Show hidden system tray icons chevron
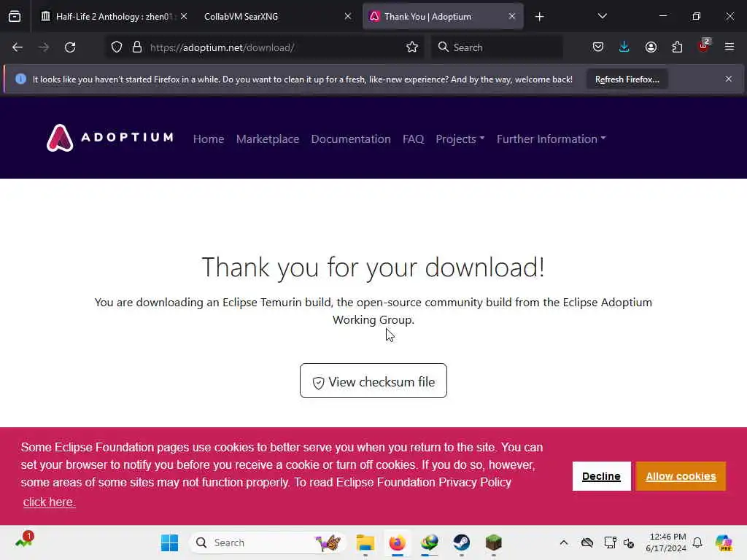 (564, 542)
